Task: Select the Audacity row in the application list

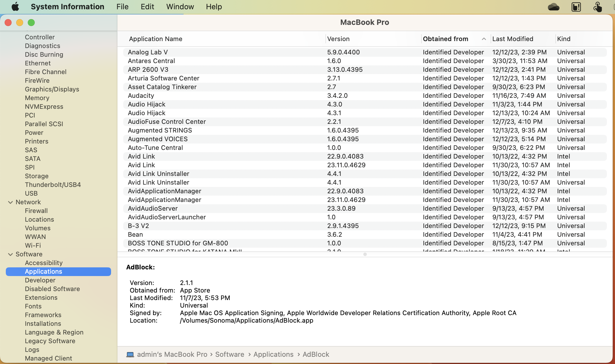Action: pos(141,95)
